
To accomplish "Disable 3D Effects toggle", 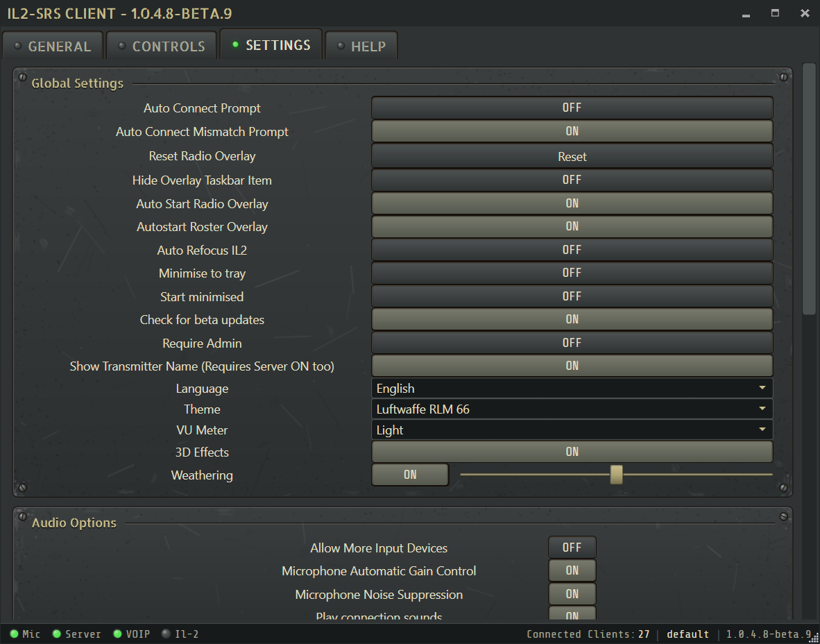I will click(572, 452).
